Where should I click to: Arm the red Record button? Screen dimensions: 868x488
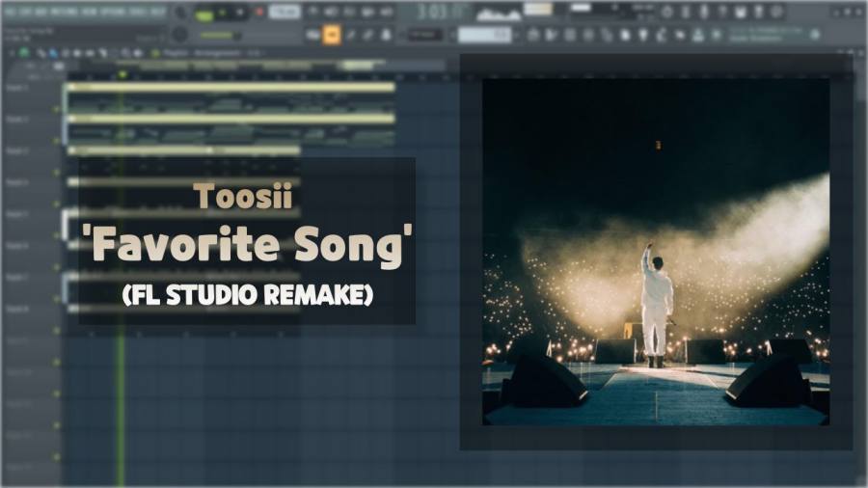(x=258, y=13)
